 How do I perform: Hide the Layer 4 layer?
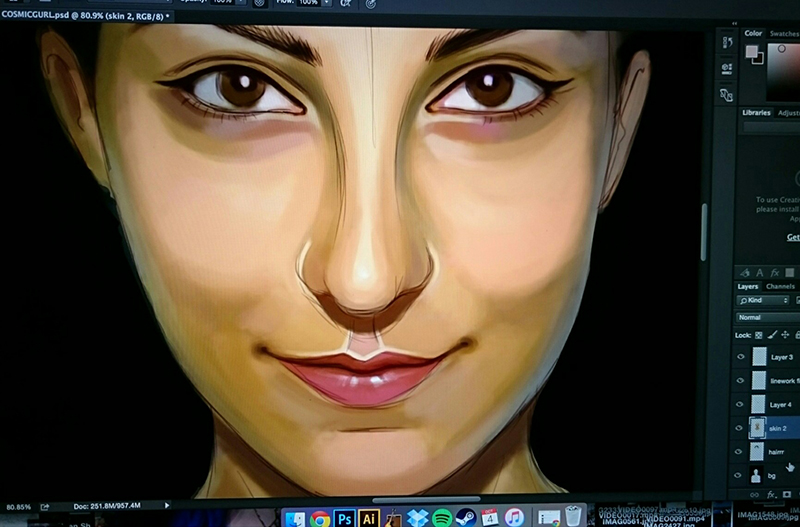(x=740, y=404)
